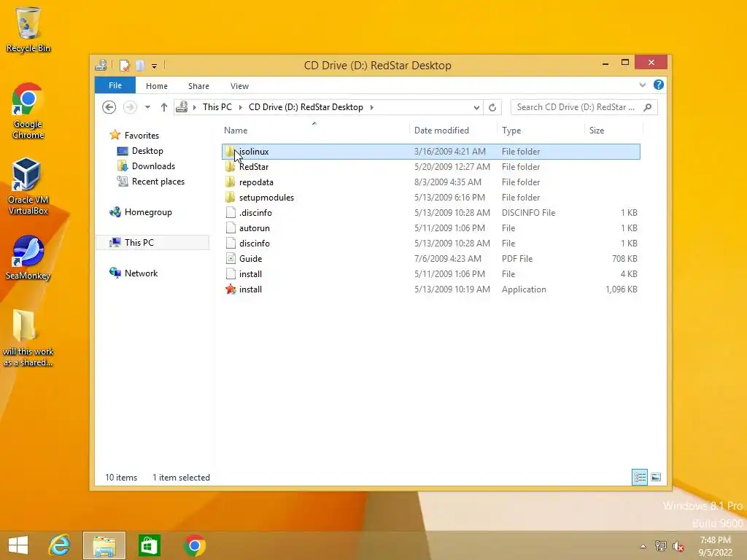The width and height of the screenshot is (747, 560).
Task: Select the Guide PDF file
Action: coord(431,259)
